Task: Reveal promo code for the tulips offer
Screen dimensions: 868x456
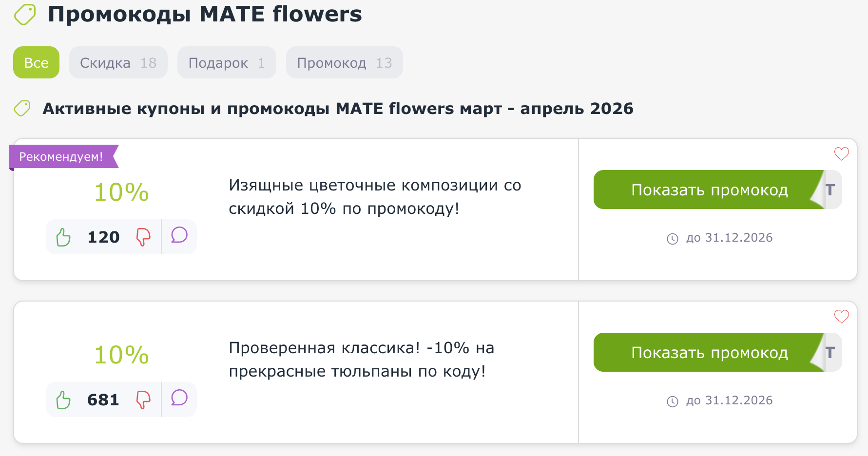Action: pyautogui.click(x=709, y=353)
